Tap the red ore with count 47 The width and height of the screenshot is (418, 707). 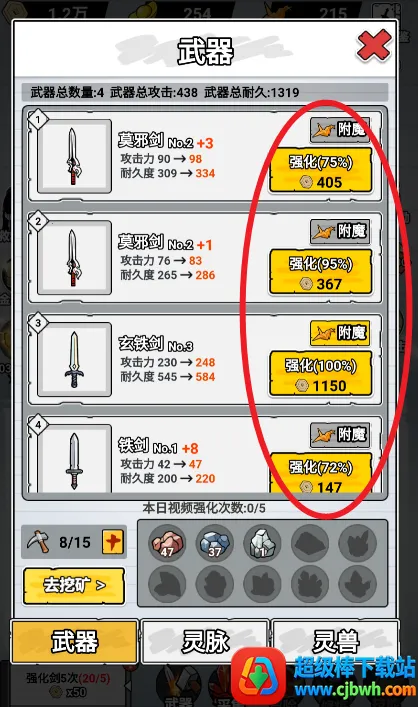(167, 543)
